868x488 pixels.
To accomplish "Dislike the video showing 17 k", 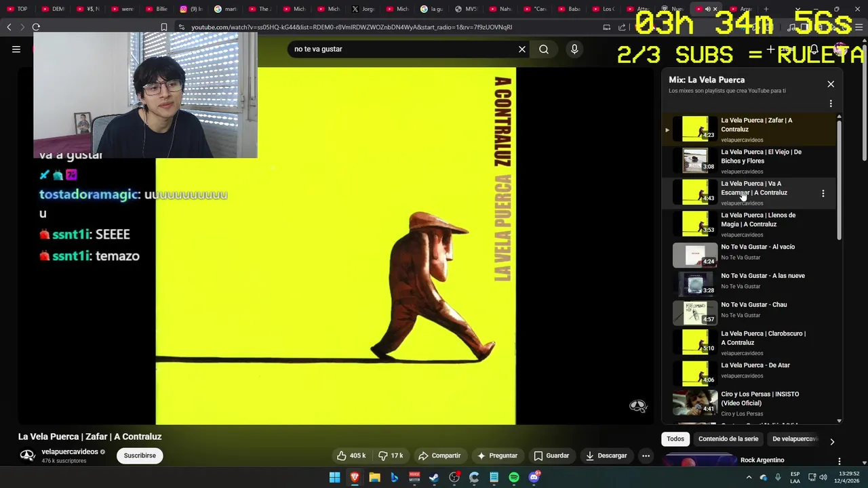I will pyautogui.click(x=391, y=455).
